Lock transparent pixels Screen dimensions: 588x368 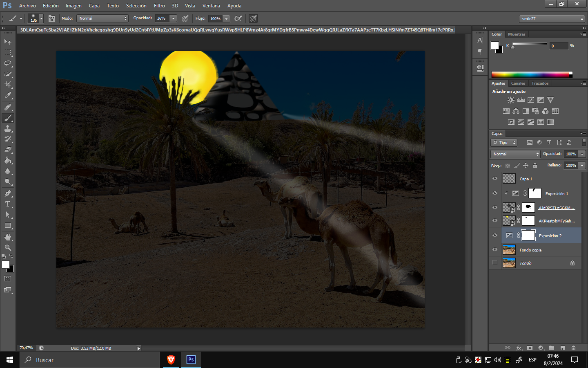coord(508,166)
